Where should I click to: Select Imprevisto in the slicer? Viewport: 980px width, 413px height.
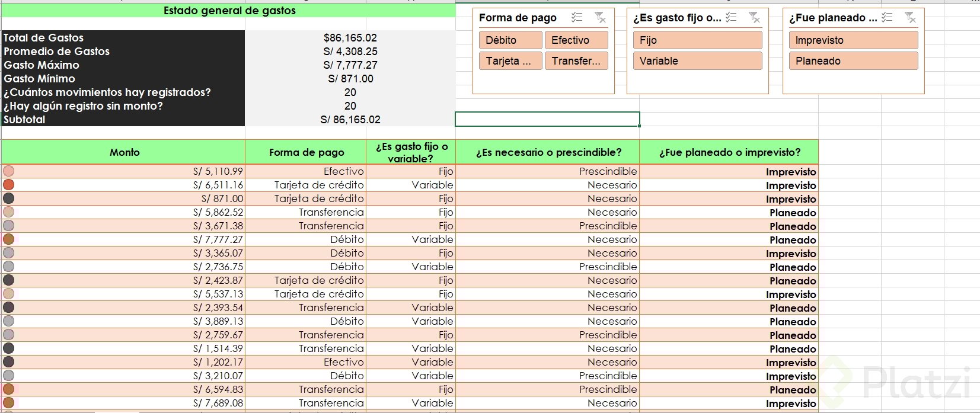click(853, 40)
